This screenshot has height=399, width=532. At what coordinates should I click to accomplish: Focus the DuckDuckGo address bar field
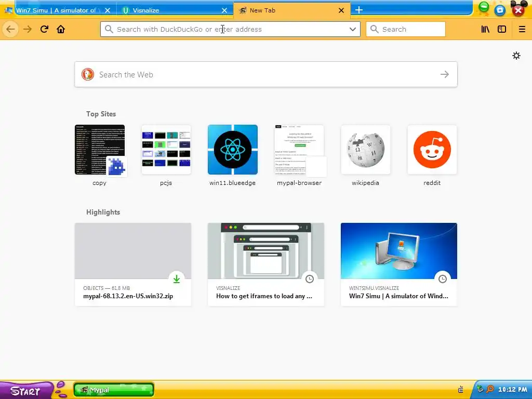230,29
